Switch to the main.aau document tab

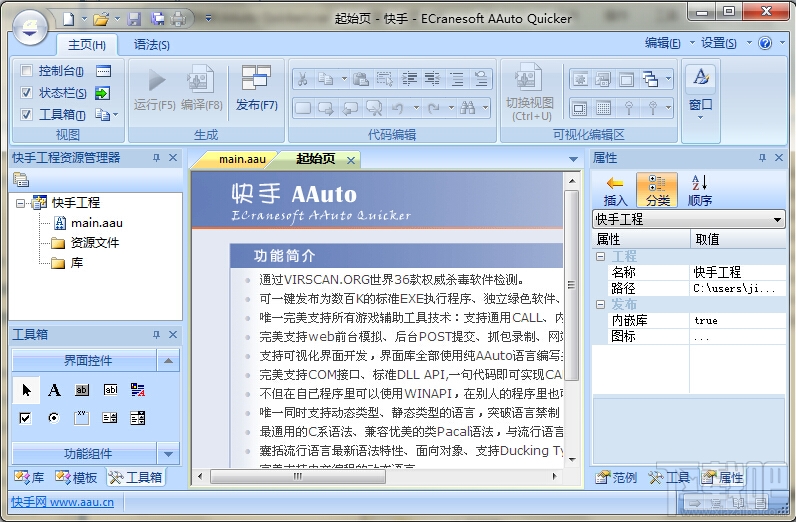(x=242, y=159)
